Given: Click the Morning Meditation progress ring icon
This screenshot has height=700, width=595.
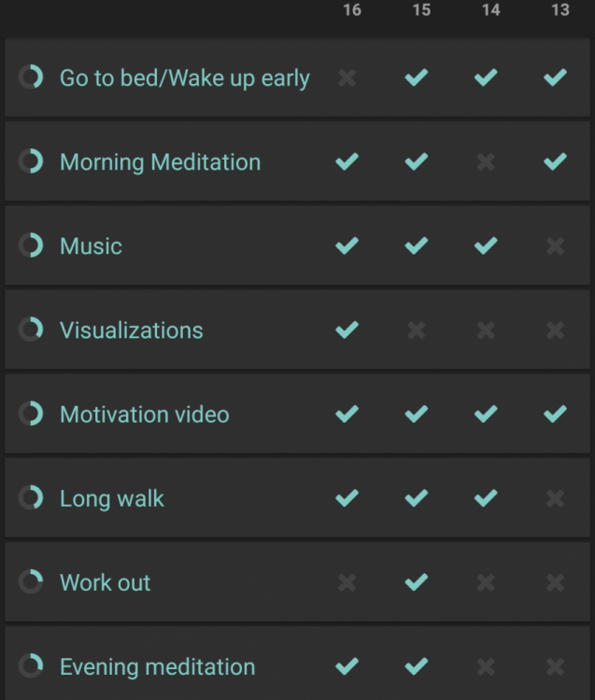Looking at the screenshot, I should click(31, 161).
